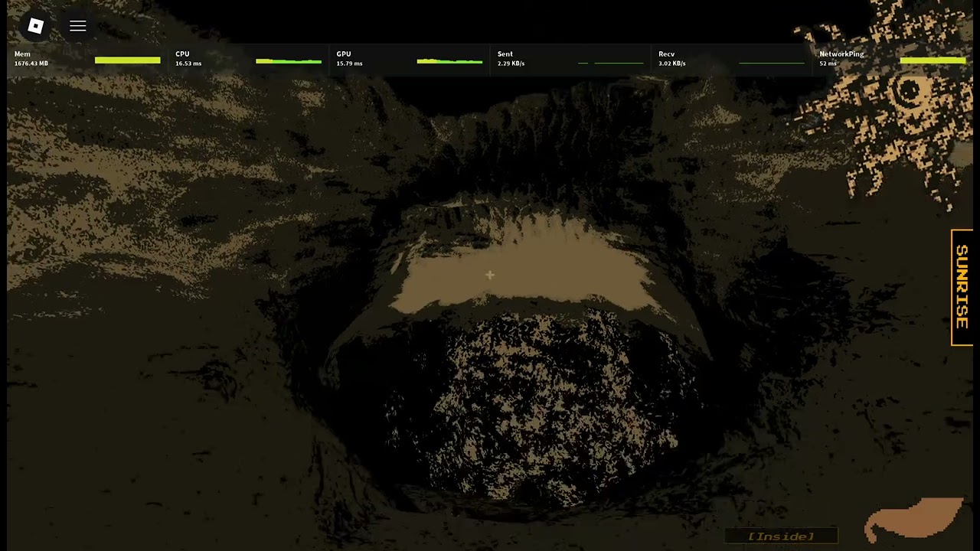Click the center crosshair marker
The image size is (980, 551).
(x=490, y=275)
